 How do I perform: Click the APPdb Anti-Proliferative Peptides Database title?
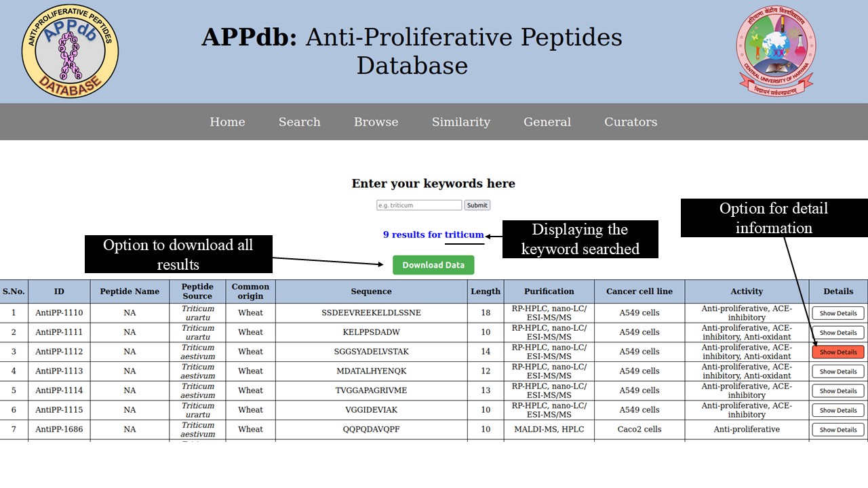tap(412, 51)
